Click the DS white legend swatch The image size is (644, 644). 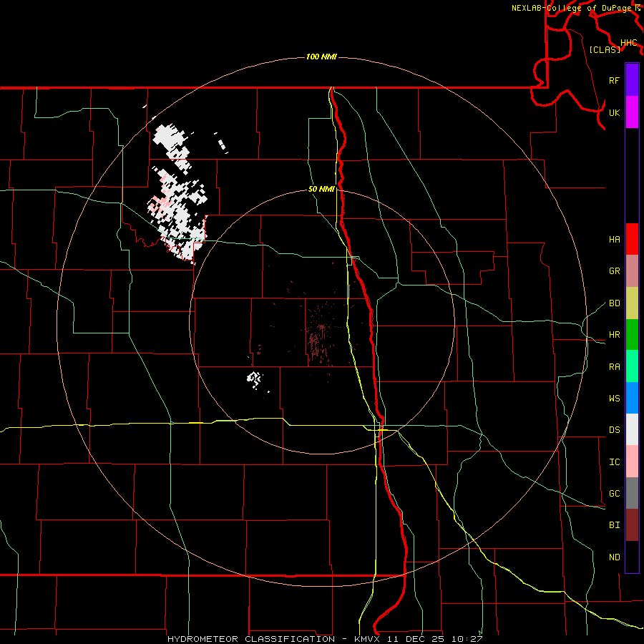632,429
